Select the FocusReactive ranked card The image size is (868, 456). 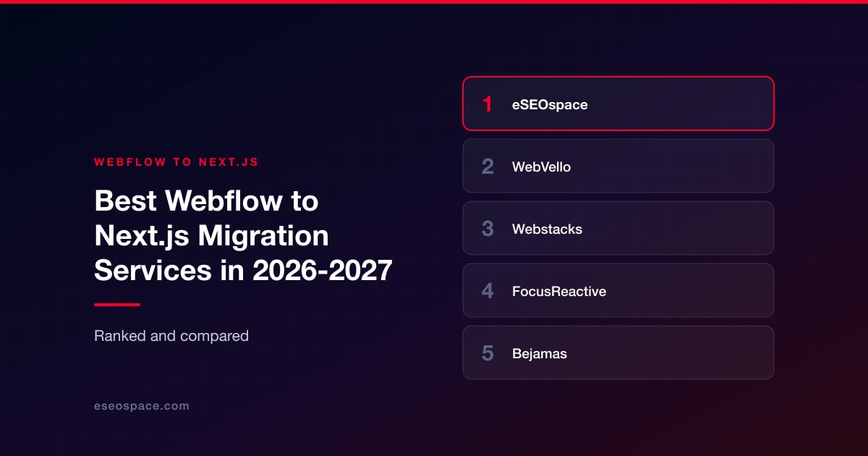click(x=618, y=290)
